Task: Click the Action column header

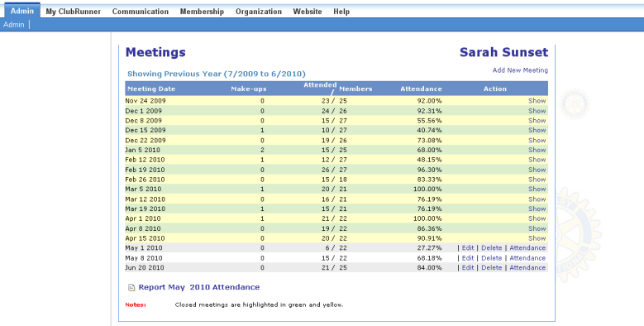Action: click(x=495, y=89)
